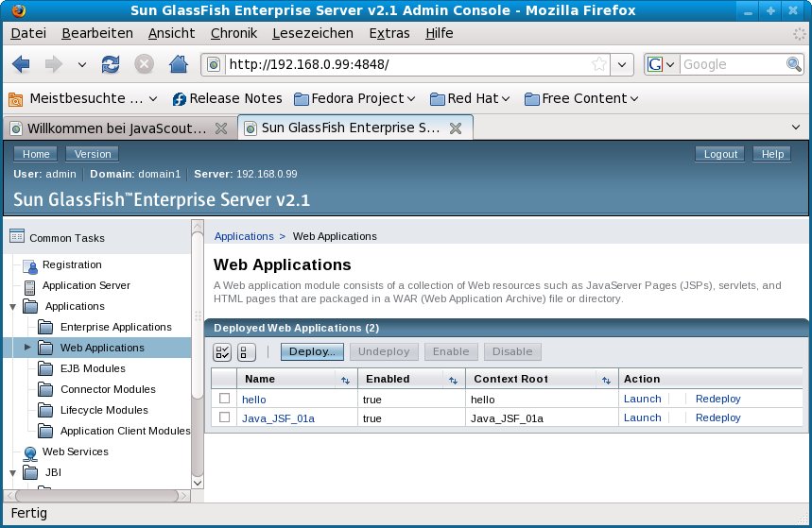Collapse the Applications tree node
The width and height of the screenshot is (812, 528).
pos(12,307)
